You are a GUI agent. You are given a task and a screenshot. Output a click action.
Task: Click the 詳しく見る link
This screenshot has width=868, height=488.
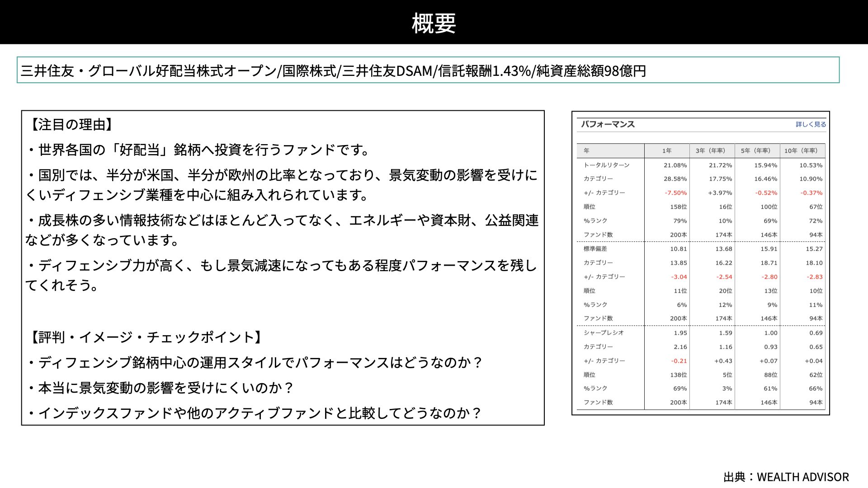[811, 124]
